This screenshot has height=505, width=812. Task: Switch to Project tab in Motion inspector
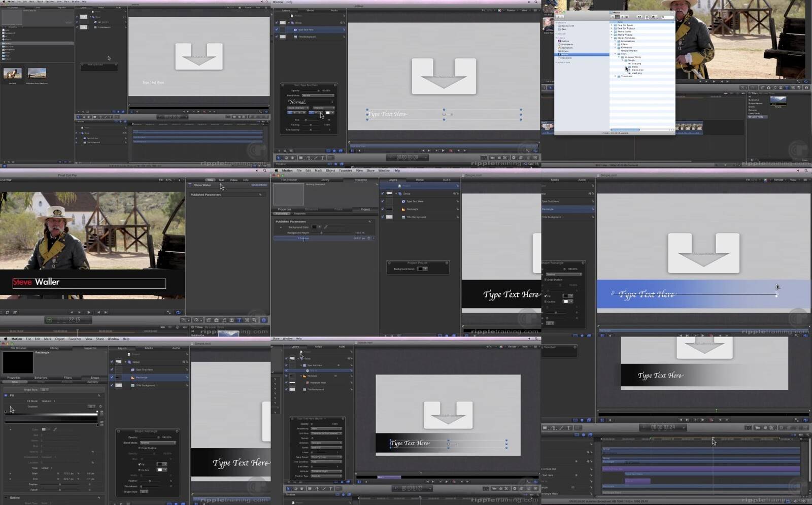click(365, 209)
